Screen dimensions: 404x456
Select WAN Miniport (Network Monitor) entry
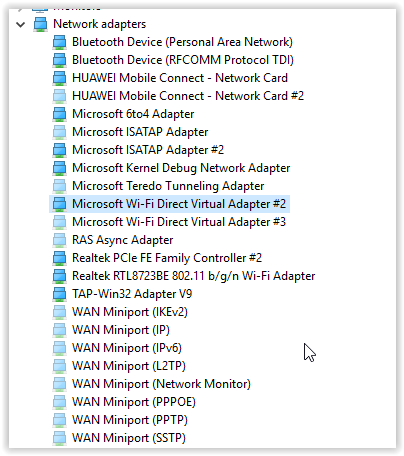pos(161,384)
